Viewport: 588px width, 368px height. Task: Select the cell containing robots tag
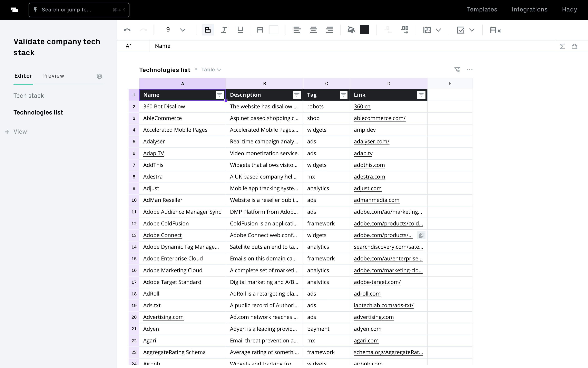coord(326,106)
